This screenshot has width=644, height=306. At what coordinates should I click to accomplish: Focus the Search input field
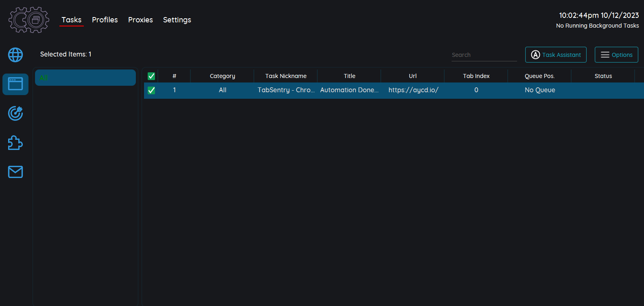(x=484, y=55)
